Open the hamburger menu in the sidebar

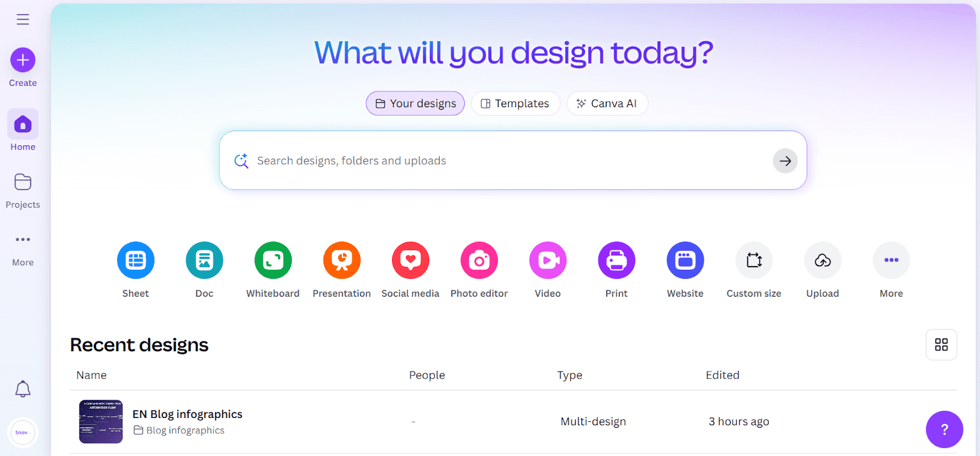[x=23, y=20]
